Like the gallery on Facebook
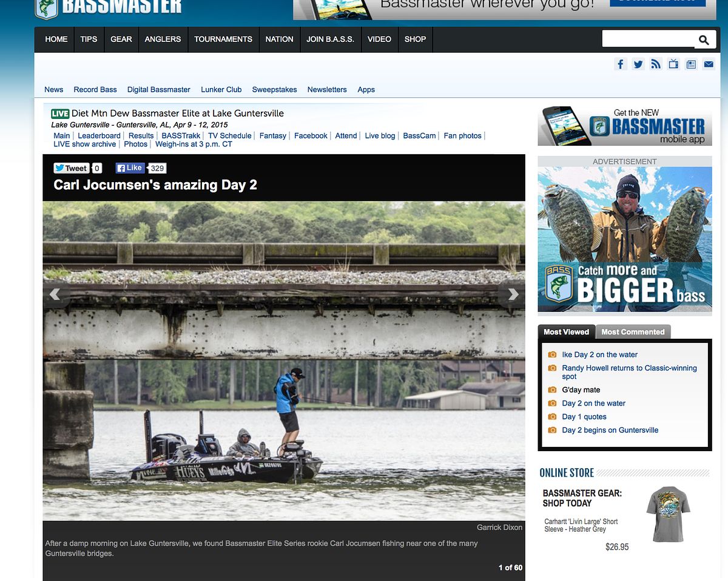This screenshot has width=728, height=581. [130, 168]
